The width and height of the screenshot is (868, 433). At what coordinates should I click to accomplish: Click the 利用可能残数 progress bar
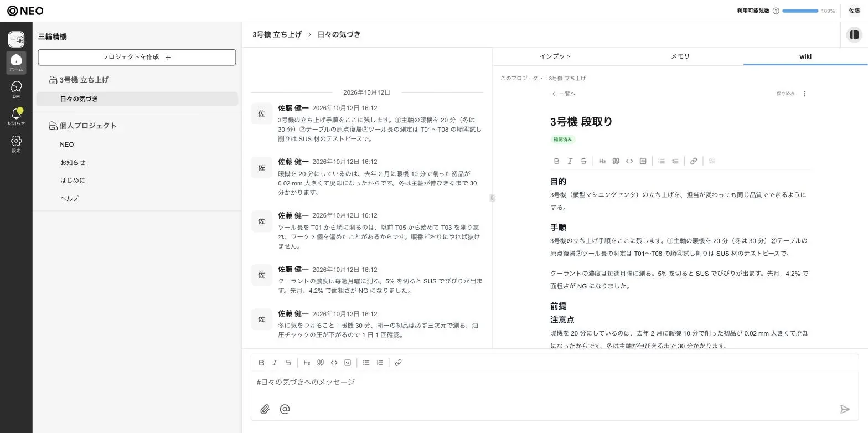(800, 11)
